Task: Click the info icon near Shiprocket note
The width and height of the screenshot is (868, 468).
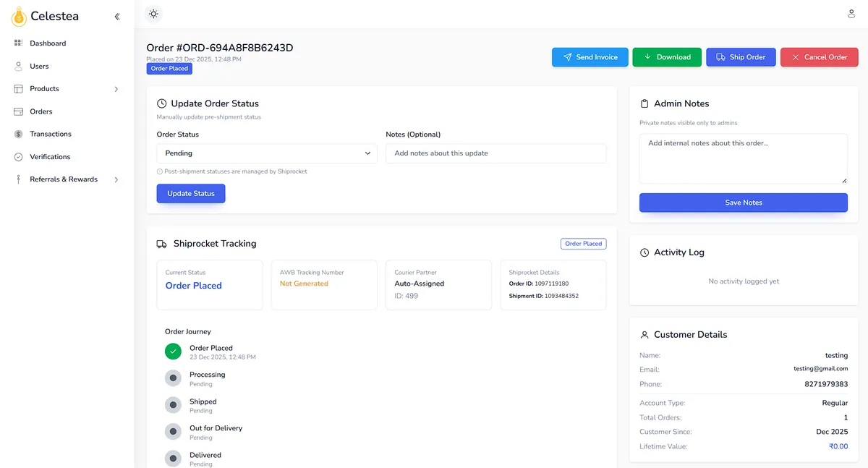Action: [x=160, y=171]
